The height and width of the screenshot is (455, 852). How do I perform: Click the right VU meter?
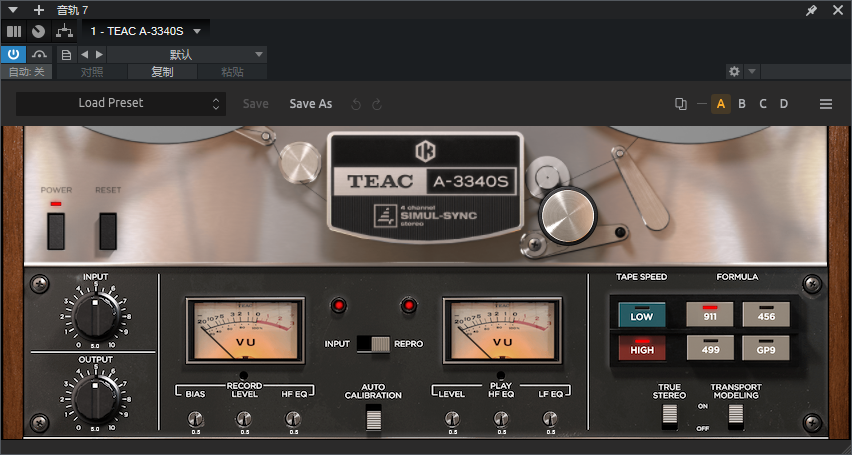502,331
